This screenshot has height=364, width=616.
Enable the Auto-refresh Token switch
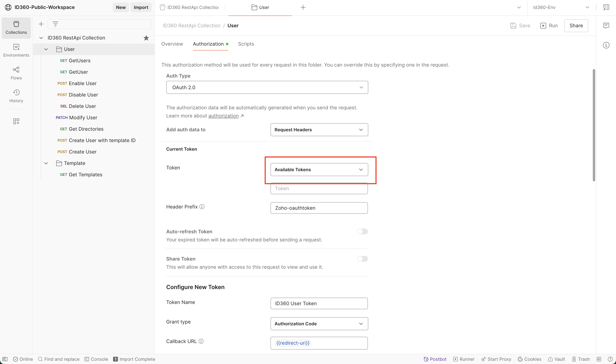coord(362,231)
